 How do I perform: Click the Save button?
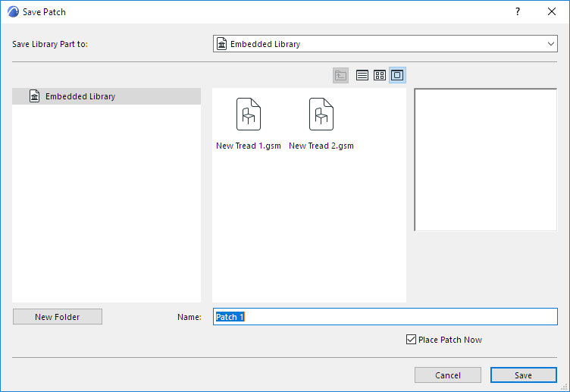pos(524,375)
